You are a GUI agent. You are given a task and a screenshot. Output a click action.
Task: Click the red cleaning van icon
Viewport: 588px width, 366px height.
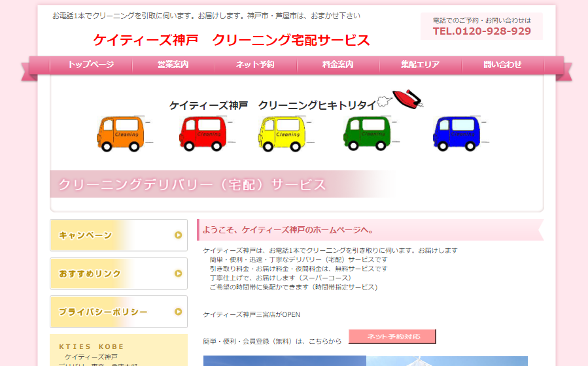coord(203,134)
